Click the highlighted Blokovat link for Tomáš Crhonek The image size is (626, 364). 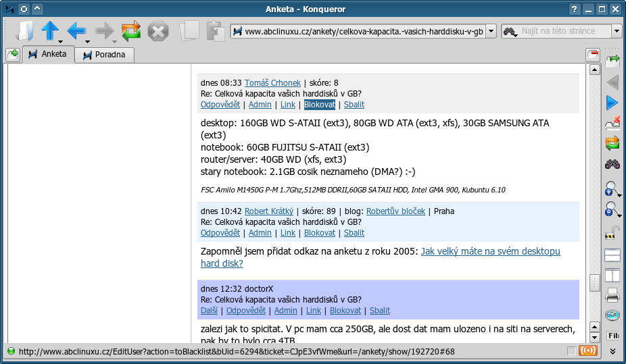(320, 105)
